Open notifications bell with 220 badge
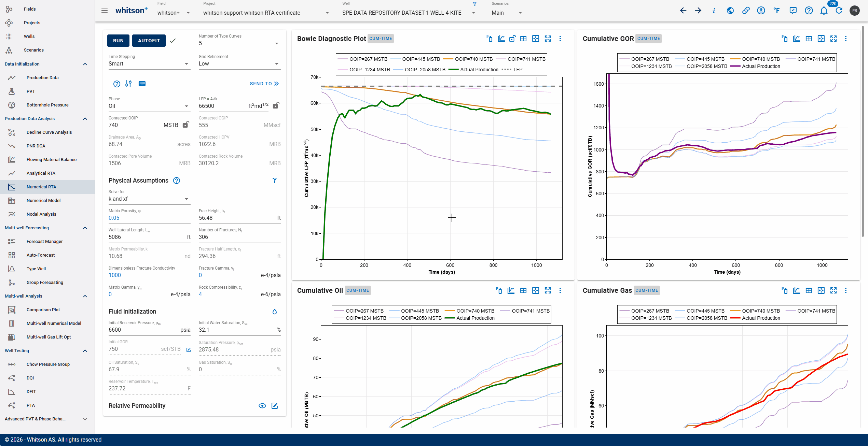This screenshot has height=446, width=868. click(x=824, y=11)
